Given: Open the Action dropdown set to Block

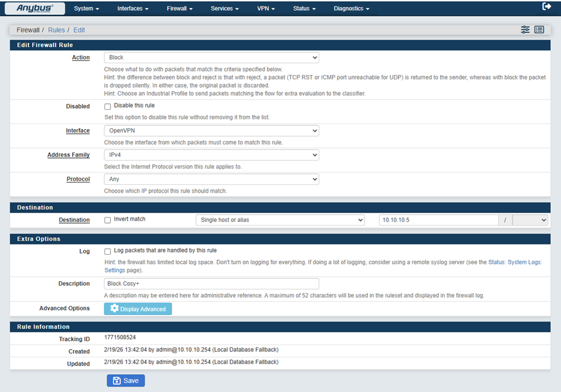Looking at the screenshot, I should [x=211, y=58].
